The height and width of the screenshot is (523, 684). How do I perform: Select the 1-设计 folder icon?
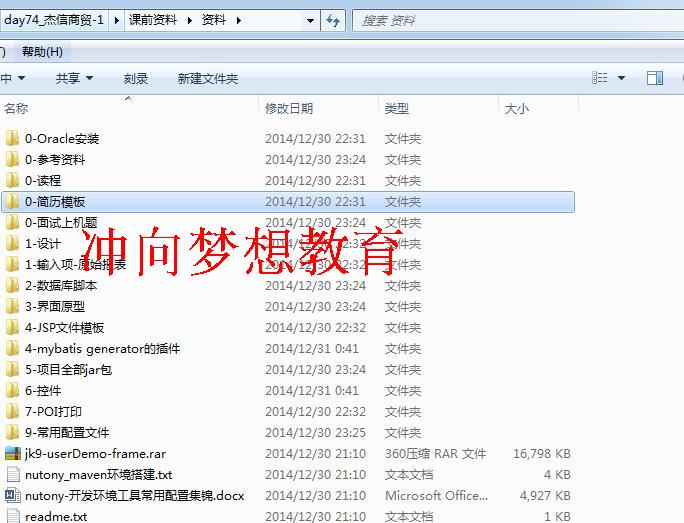(13, 243)
